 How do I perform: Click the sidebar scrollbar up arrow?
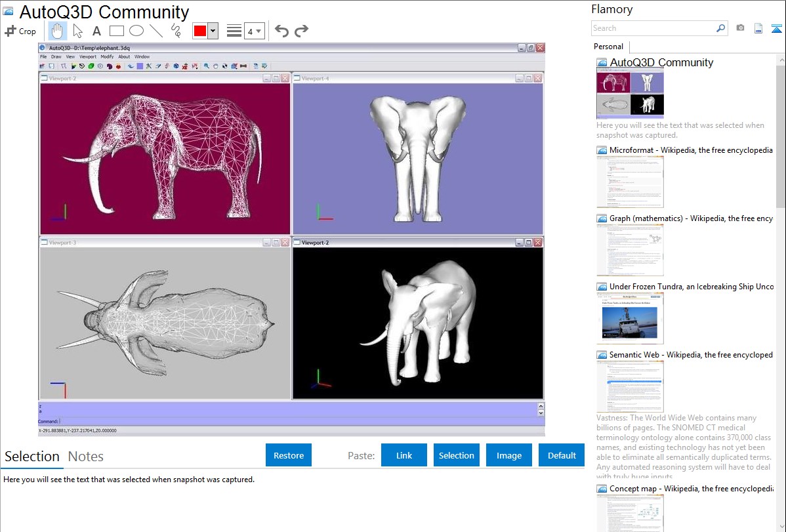(781, 60)
